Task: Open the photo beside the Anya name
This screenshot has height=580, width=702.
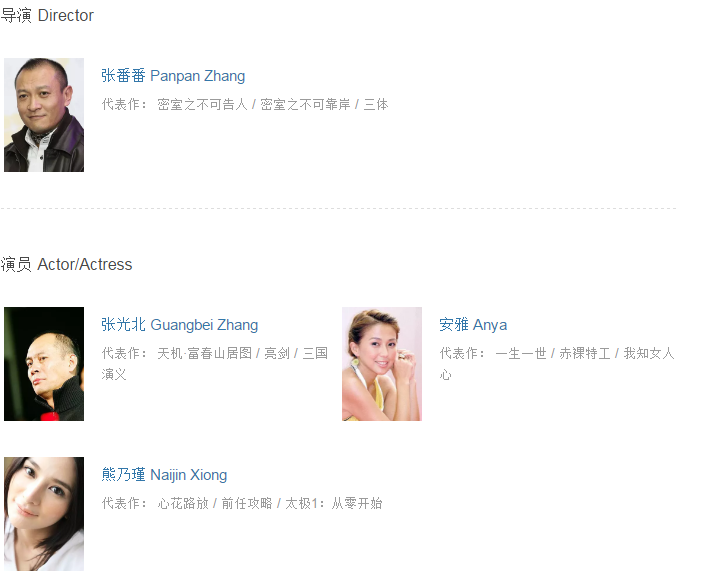Action: (382, 364)
